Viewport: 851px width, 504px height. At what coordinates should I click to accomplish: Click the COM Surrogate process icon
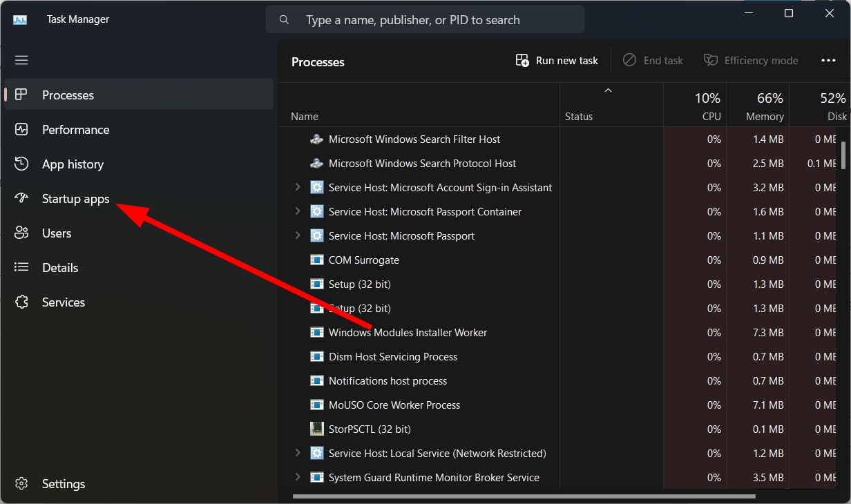pos(317,260)
